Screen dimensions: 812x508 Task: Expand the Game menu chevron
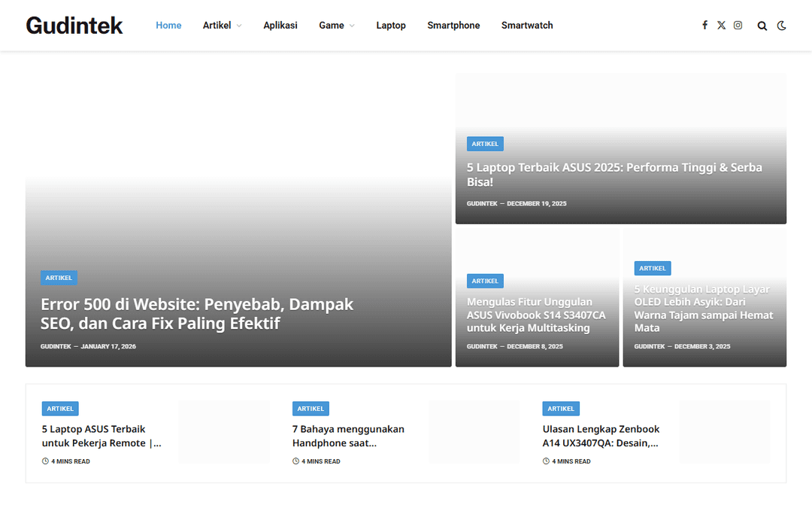(x=352, y=26)
